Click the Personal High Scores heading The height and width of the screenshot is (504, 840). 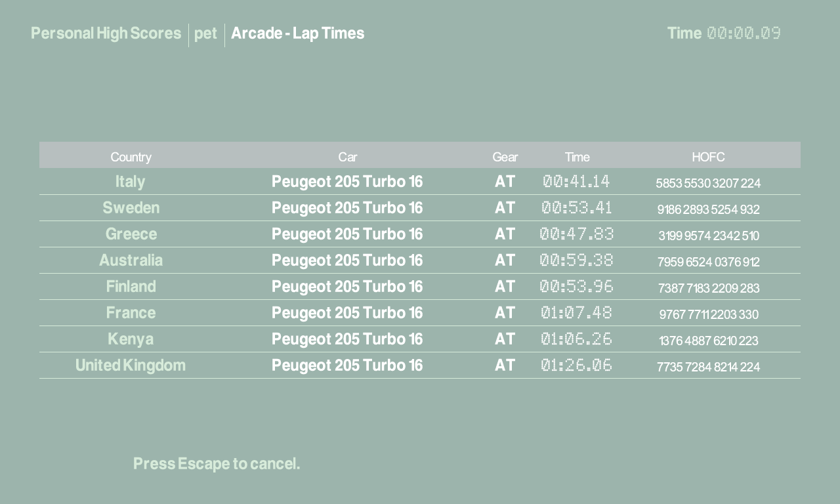coord(106,33)
